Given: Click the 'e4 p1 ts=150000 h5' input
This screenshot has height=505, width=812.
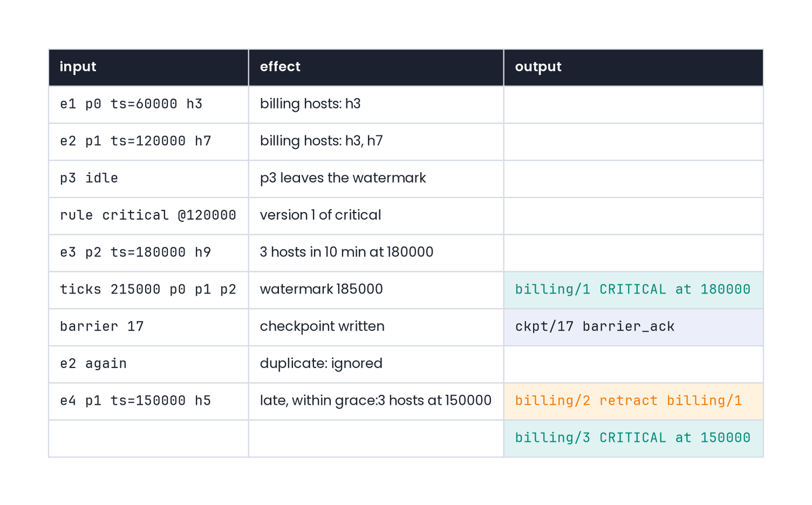Looking at the screenshot, I should [148, 402].
